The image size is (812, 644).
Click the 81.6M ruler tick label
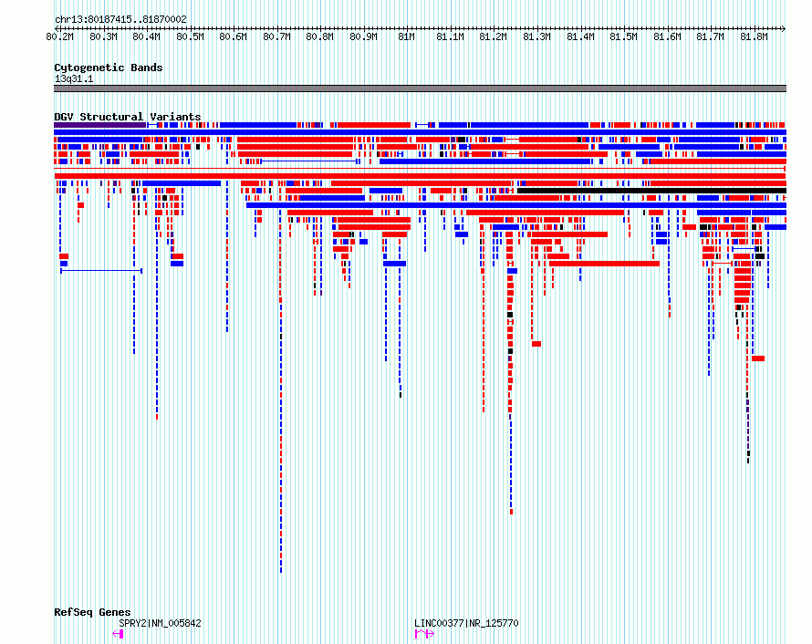(x=667, y=36)
